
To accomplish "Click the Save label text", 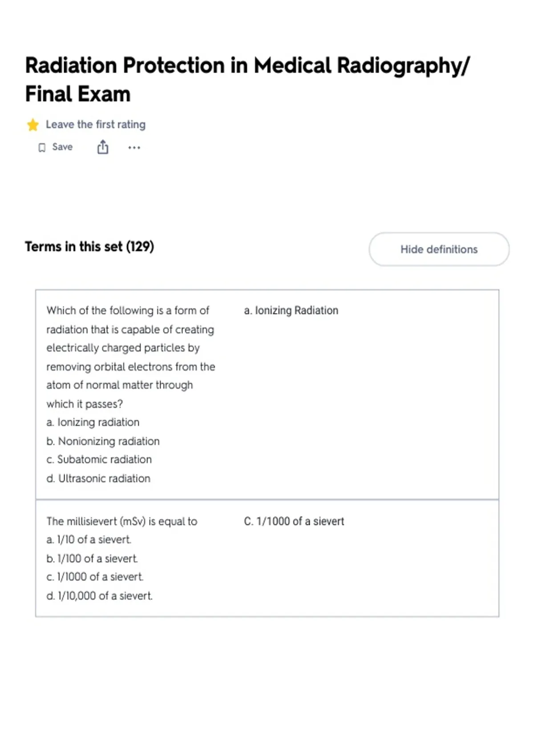I will [x=62, y=147].
